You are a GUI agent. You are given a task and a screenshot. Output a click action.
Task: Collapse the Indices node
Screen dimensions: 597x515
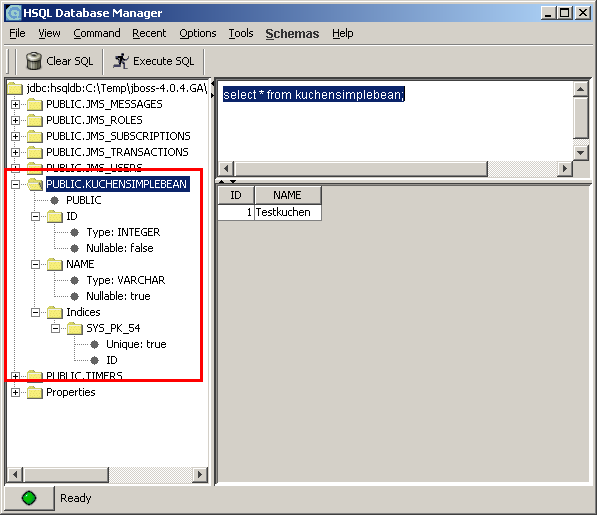click(35, 312)
